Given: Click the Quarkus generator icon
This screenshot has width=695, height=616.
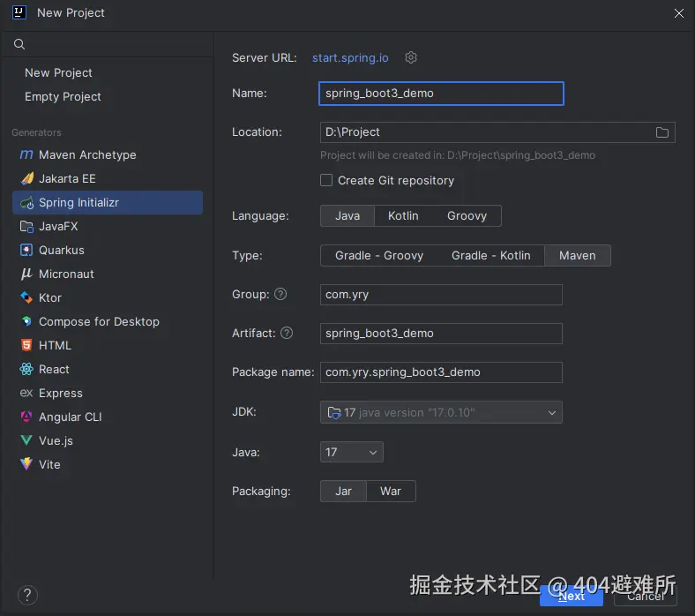Looking at the screenshot, I should click(x=26, y=250).
